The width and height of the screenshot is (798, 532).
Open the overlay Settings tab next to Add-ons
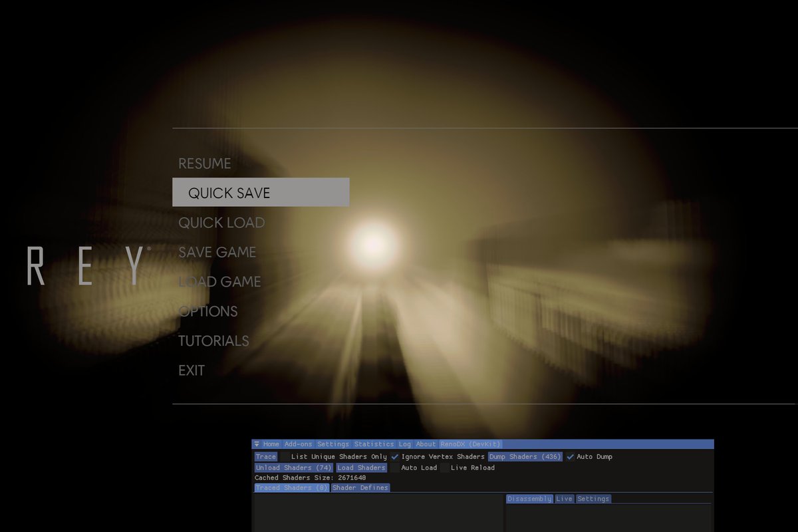(333, 444)
